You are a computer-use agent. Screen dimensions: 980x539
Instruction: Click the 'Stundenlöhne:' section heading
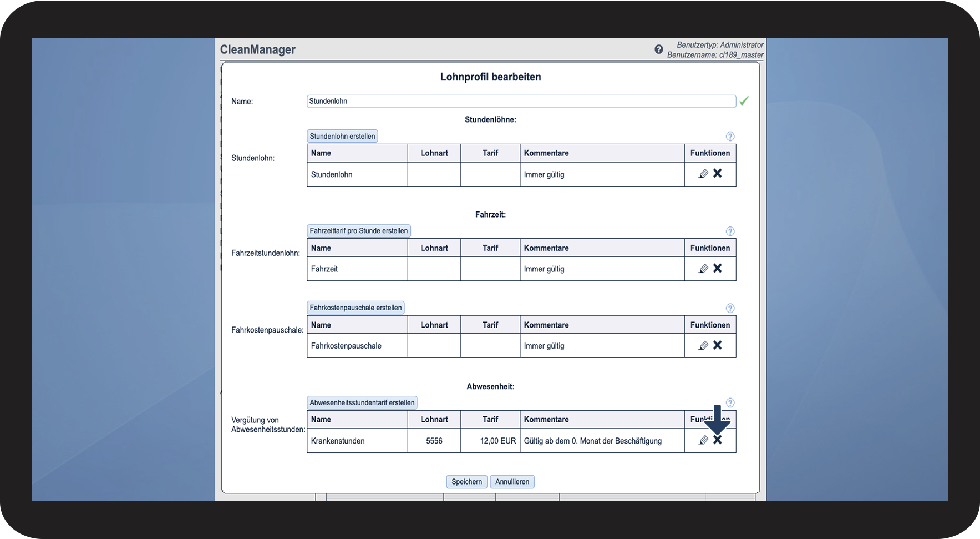pos(491,119)
